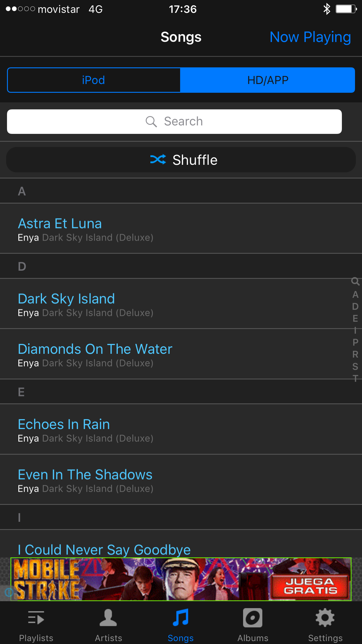Tap the magnifier icon in the side index

(355, 281)
